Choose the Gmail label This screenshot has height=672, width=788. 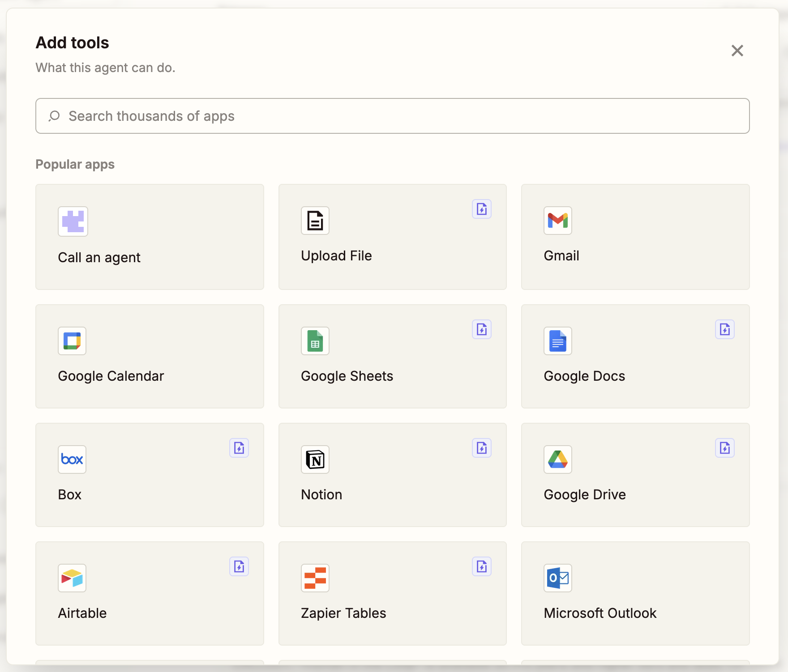pyautogui.click(x=561, y=256)
